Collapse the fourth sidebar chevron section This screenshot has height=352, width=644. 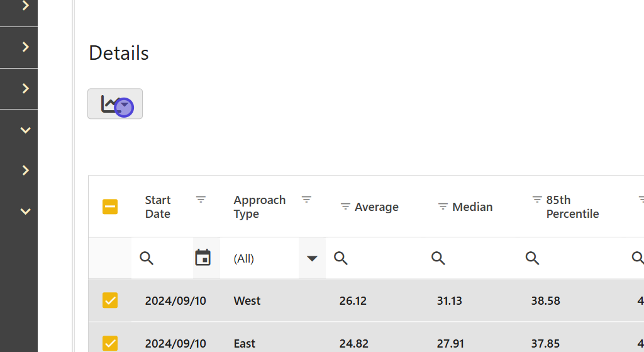click(x=25, y=130)
